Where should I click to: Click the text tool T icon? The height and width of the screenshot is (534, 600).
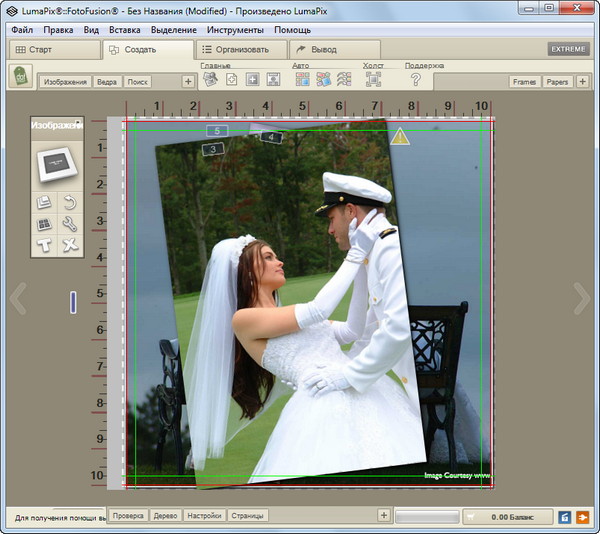pyautogui.click(x=44, y=245)
